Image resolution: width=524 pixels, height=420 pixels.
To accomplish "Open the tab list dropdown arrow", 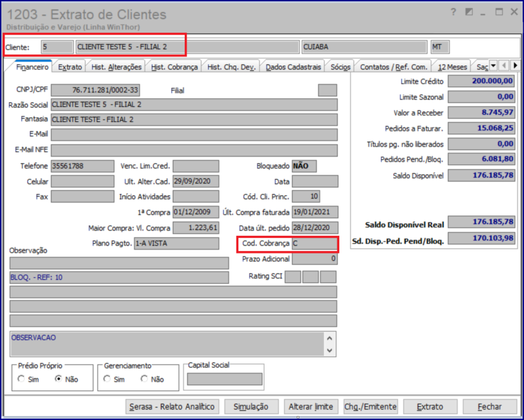I will click(493, 66).
